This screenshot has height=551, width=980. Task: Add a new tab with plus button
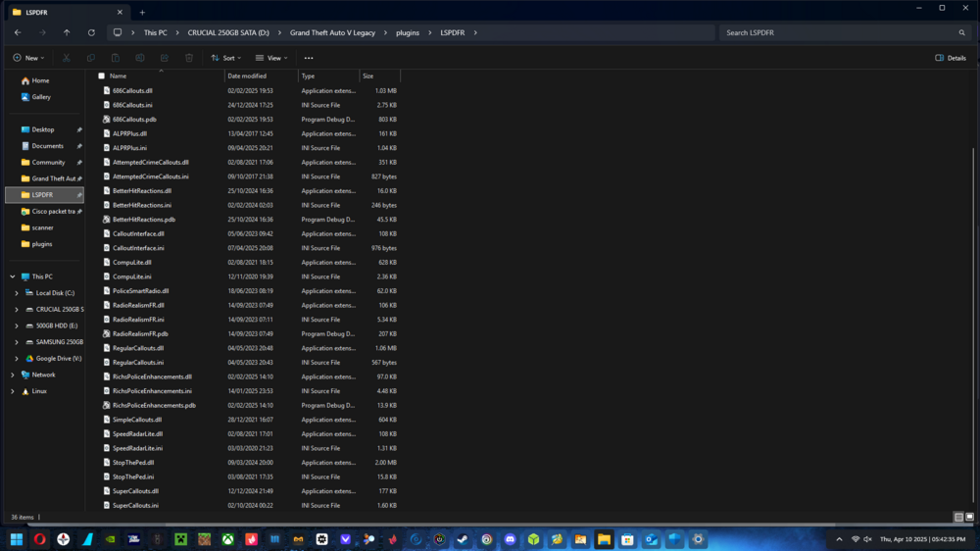pos(142,13)
